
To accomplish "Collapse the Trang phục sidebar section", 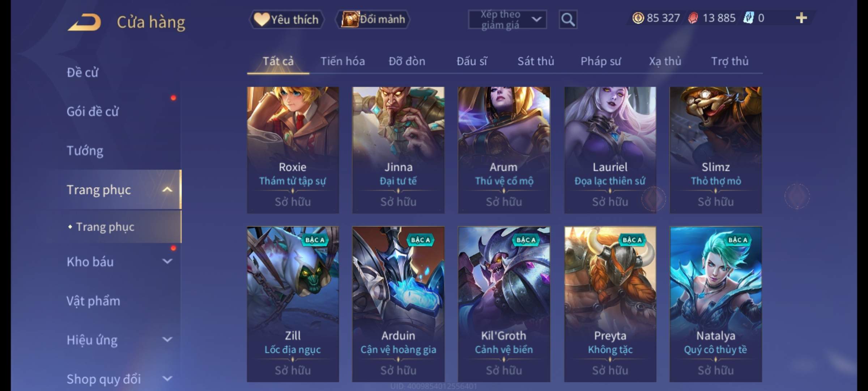I will tap(167, 189).
